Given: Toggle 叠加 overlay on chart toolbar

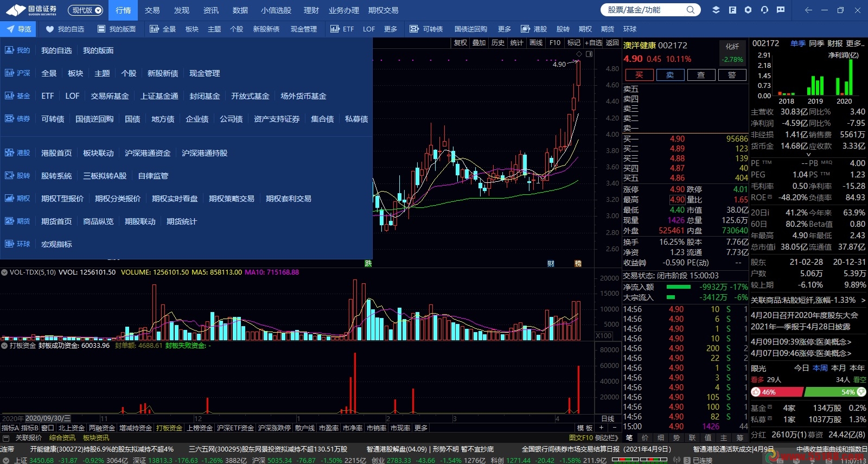Looking at the screenshot, I should (479, 42).
